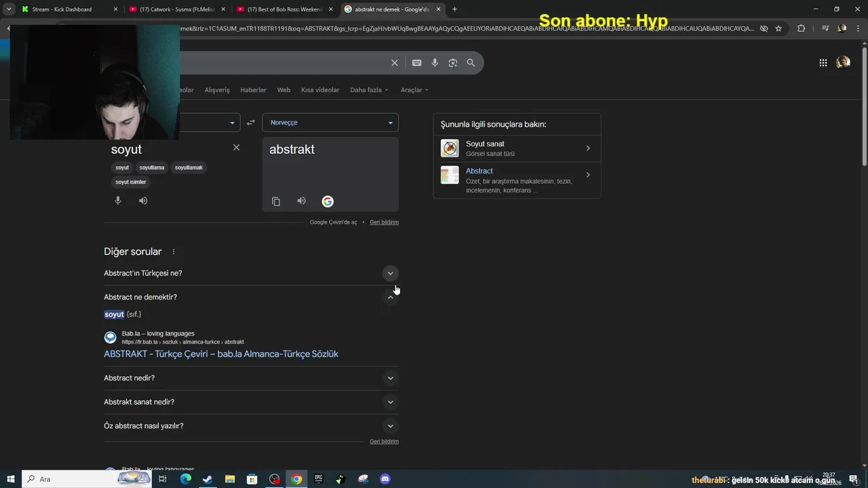This screenshot has height=488, width=868.
Task: Click the 'Google Çeviri'de aç' link
Action: (x=333, y=222)
